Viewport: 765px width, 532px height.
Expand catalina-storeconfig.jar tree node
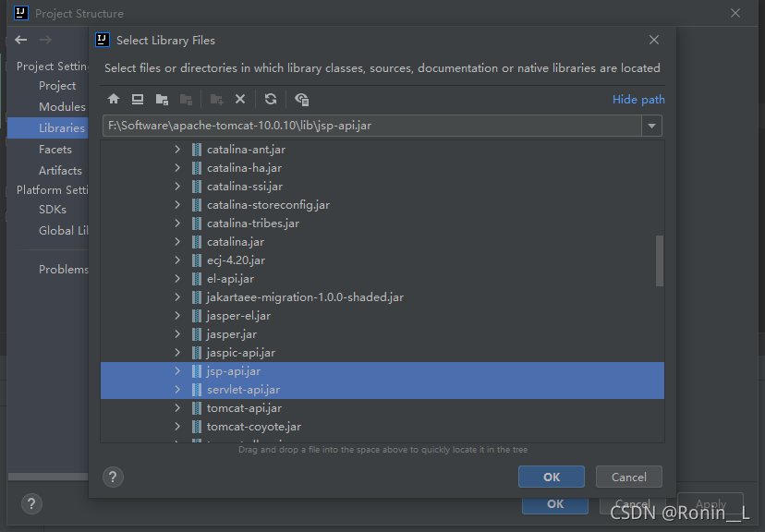pos(177,205)
